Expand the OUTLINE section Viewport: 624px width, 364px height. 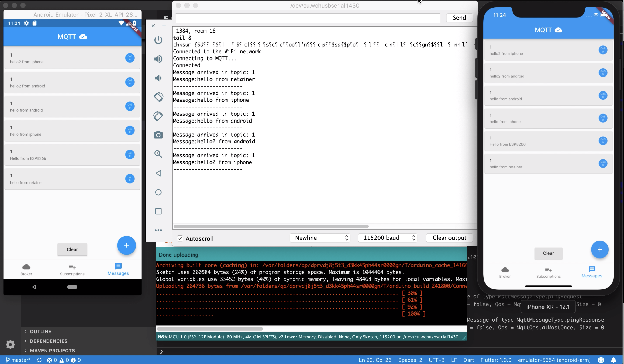click(40, 332)
